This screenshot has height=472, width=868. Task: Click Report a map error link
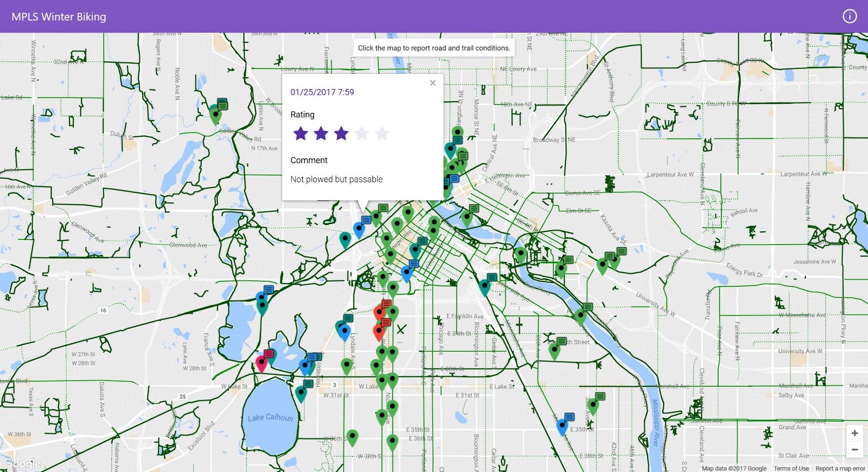pyautogui.click(x=840, y=468)
